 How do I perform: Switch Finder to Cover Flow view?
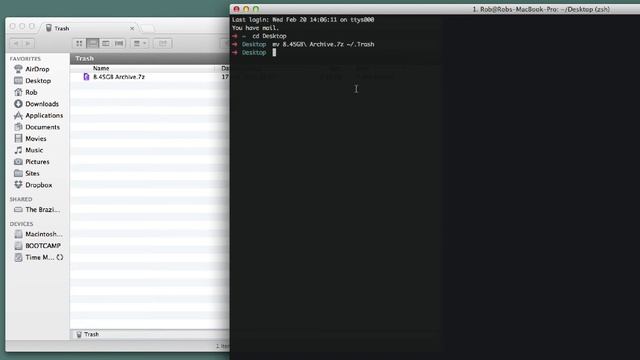[119, 43]
